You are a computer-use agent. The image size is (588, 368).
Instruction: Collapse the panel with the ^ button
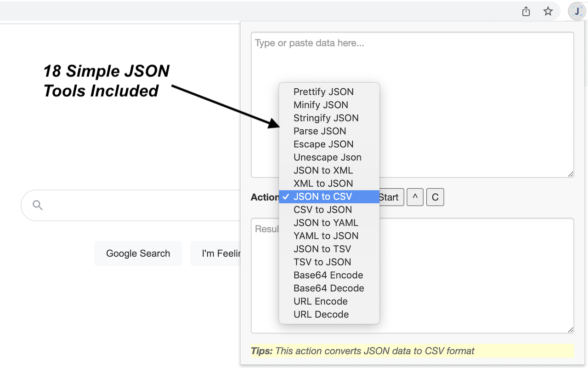click(x=415, y=197)
